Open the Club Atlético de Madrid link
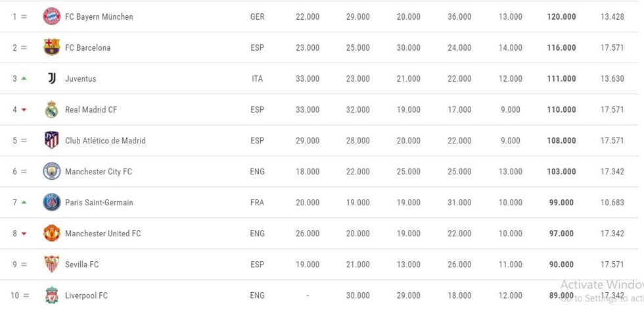 point(105,140)
